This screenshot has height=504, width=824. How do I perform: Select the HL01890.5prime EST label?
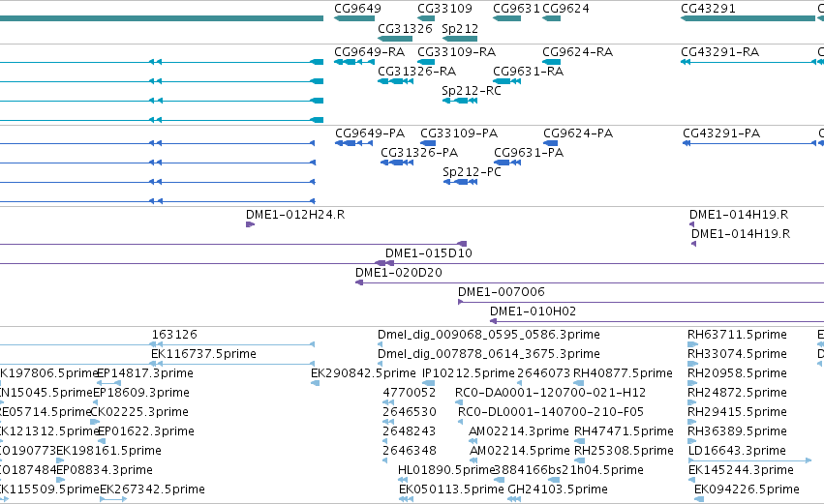pyautogui.click(x=446, y=470)
